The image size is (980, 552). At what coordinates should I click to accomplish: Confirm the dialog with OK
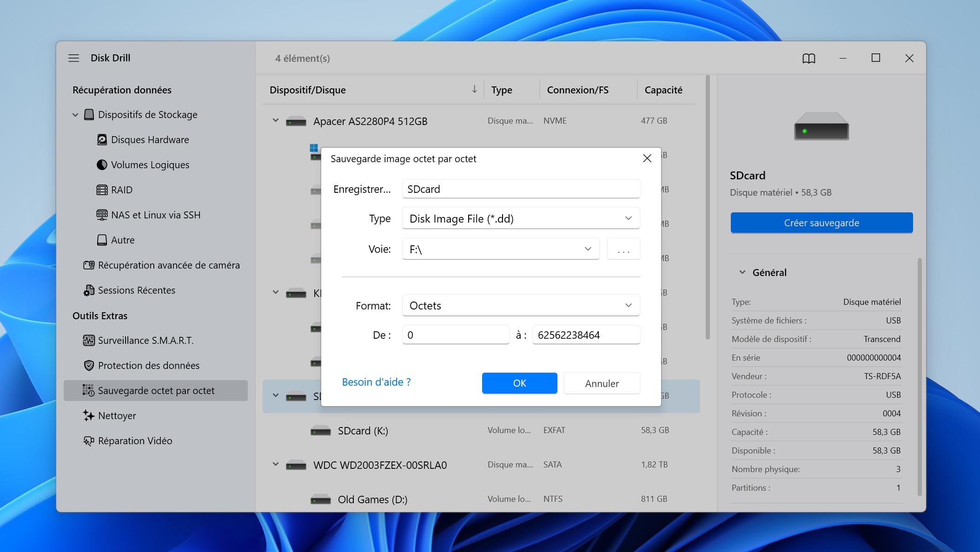(519, 383)
